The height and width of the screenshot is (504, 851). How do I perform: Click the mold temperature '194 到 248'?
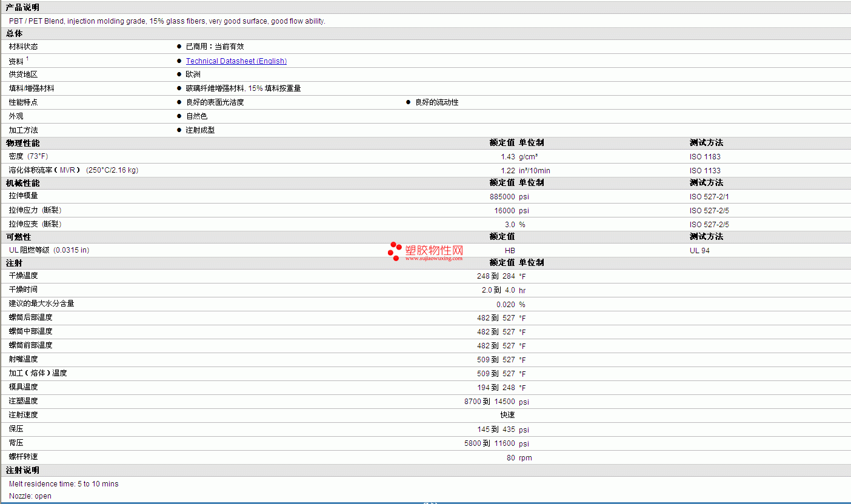496,388
